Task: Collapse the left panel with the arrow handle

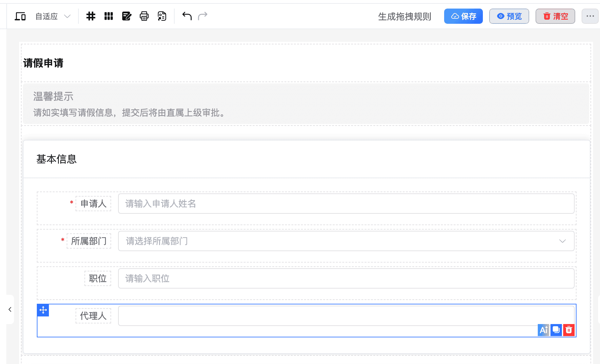Action: click(x=10, y=309)
